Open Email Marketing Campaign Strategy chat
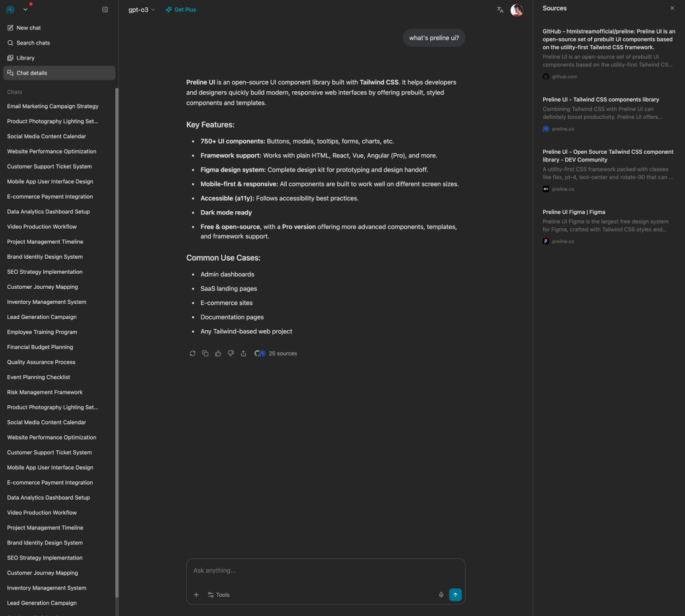The image size is (685, 616). pyautogui.click(x=53, y=106)
